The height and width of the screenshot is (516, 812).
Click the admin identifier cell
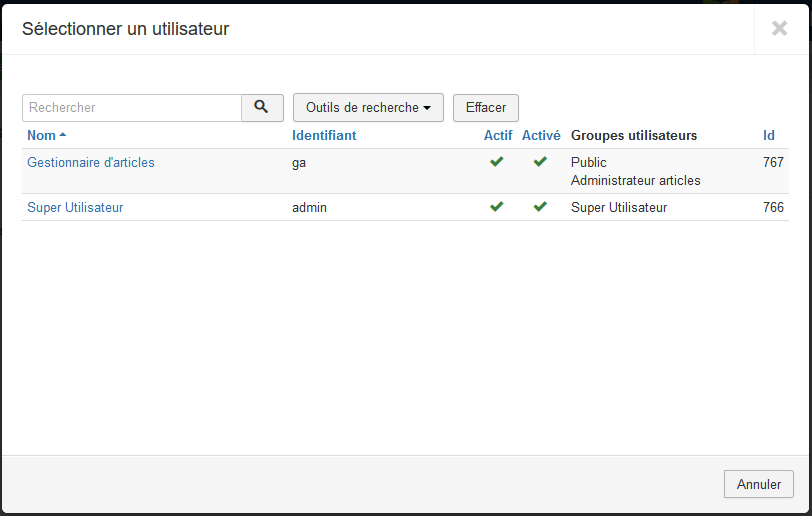coord(309,208)
